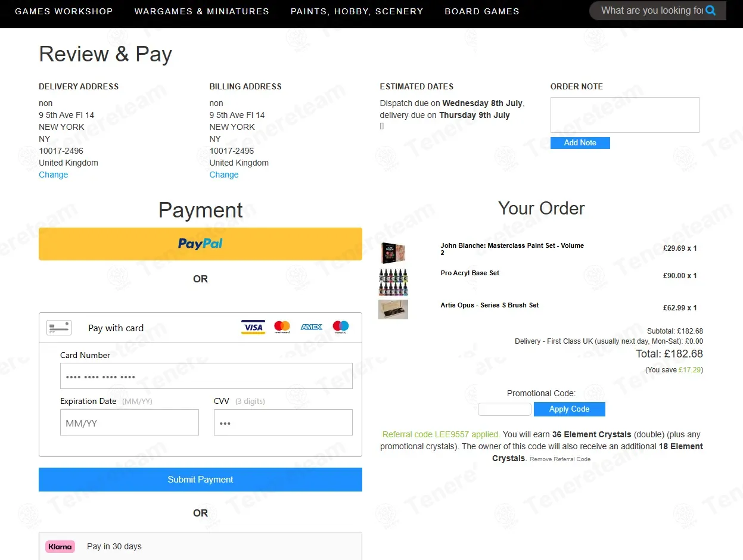
Task: Open the Paints, Hobby, Scenery menu
Action: [357, 11]
